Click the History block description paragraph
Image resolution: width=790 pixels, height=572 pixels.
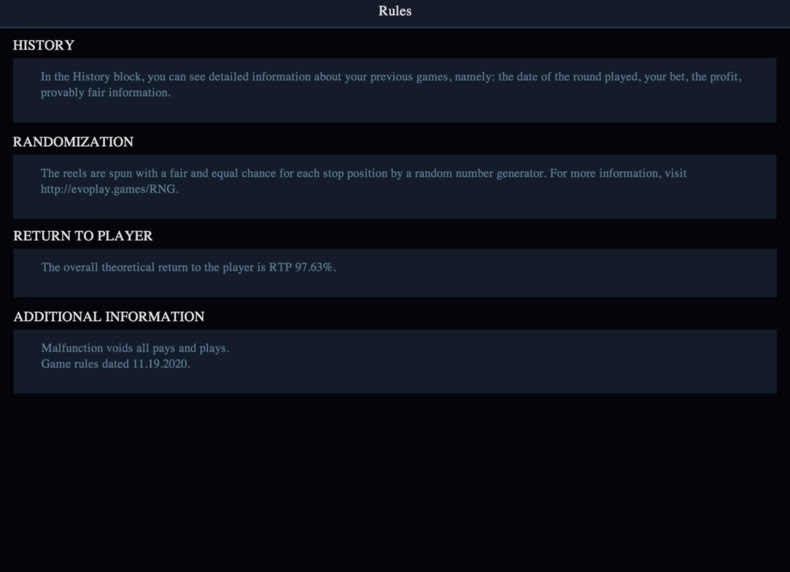(x=391, y=84)
